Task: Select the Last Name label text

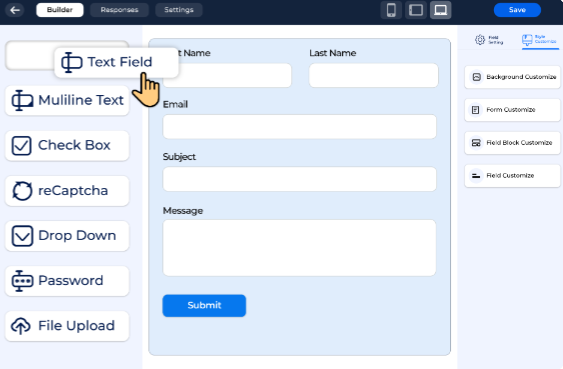Action: point(332,53)
